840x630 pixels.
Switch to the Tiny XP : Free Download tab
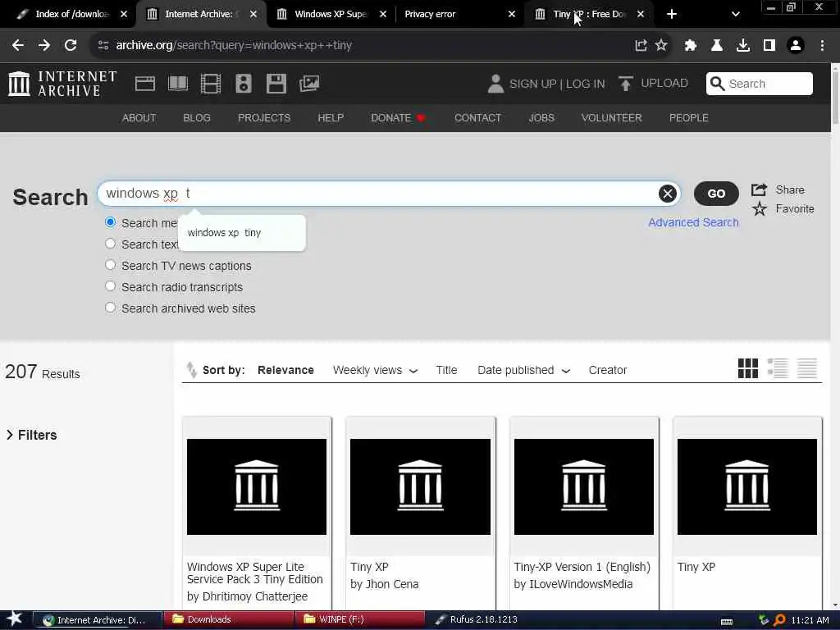589,15
